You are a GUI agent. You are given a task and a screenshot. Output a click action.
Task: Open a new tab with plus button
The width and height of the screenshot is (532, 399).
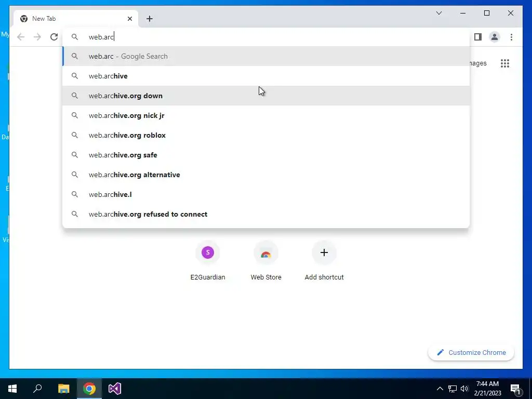[150, 19]
